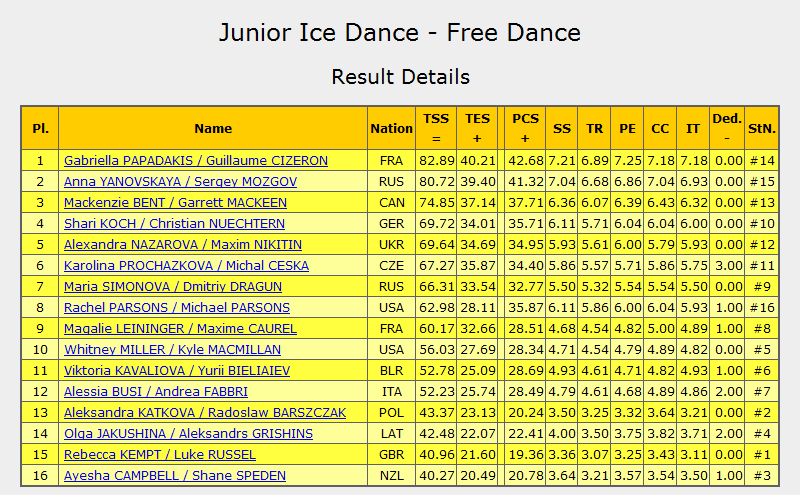Click the Nation column header

[391, 128]
